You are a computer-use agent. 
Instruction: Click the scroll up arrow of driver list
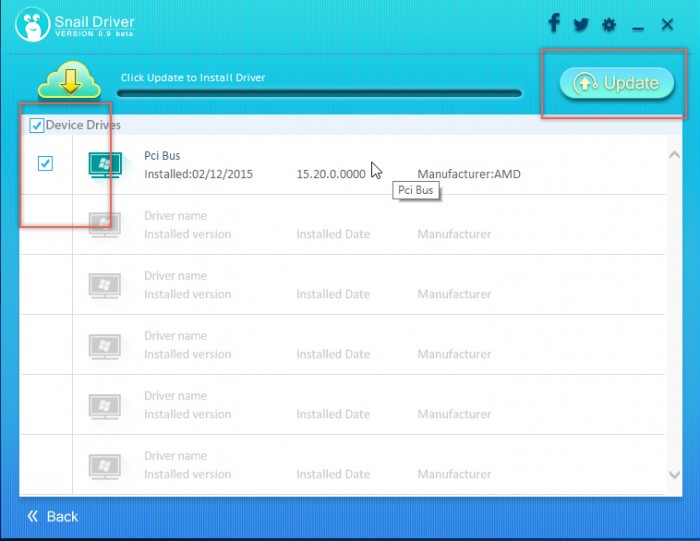click(674, 155)
